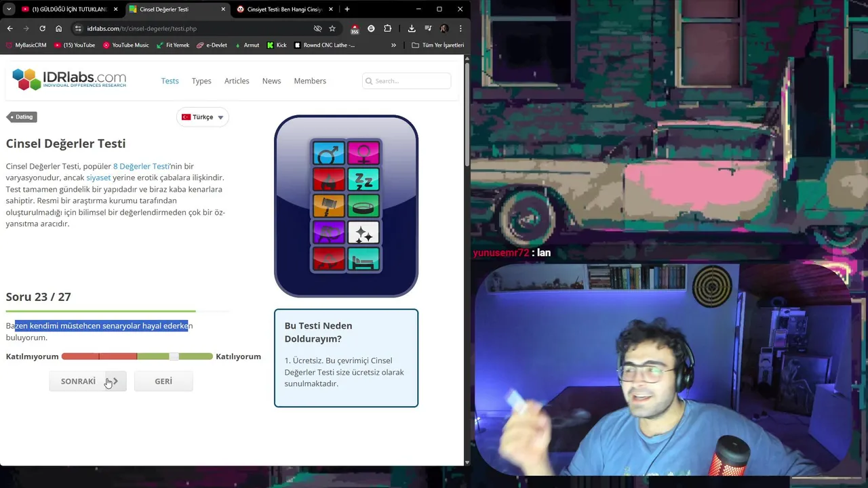The height and width of the screenshot is (488, 868).
Task: Open the Extensions puzzle menu
Action: [387, 28]
